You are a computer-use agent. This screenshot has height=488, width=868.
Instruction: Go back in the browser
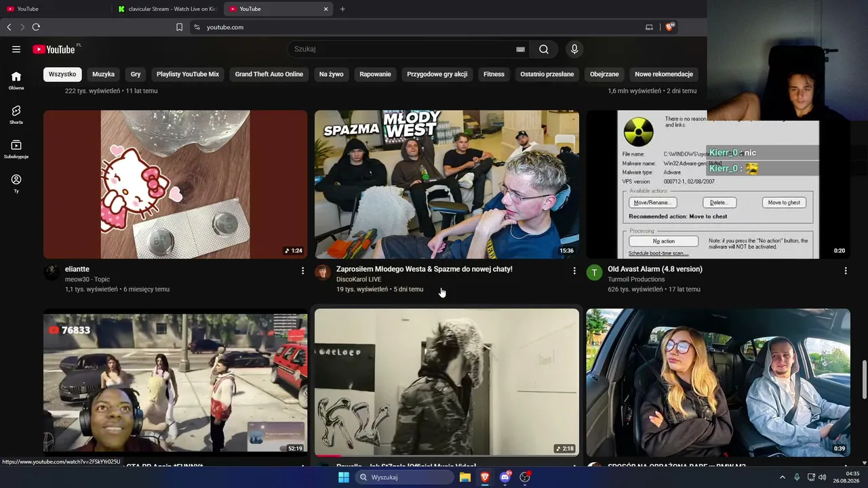(9, 27)
